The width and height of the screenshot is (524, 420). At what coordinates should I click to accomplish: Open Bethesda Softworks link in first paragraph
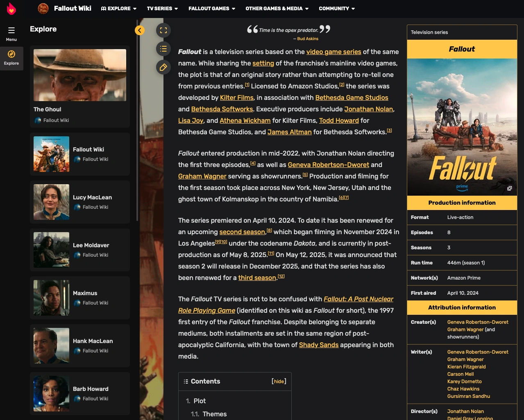tap(222, 109)
